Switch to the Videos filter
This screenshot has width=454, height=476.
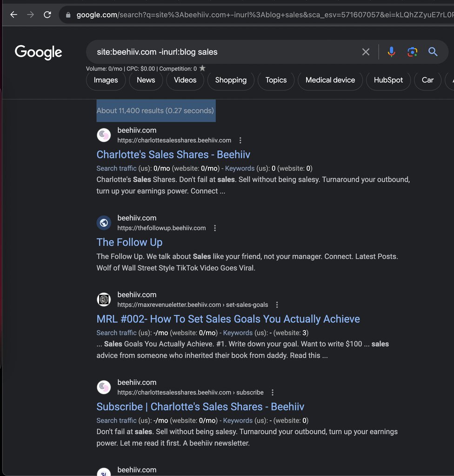tap(185, 80)
